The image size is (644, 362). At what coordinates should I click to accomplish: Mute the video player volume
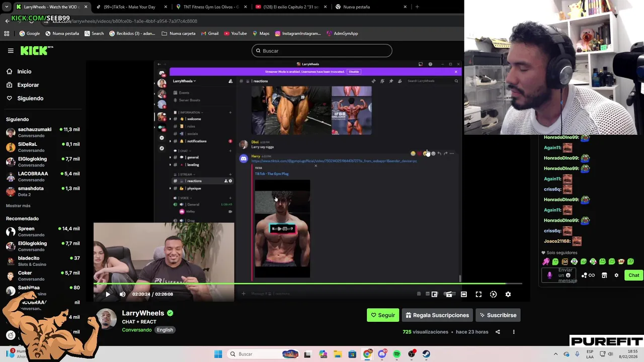click(122, 294)
